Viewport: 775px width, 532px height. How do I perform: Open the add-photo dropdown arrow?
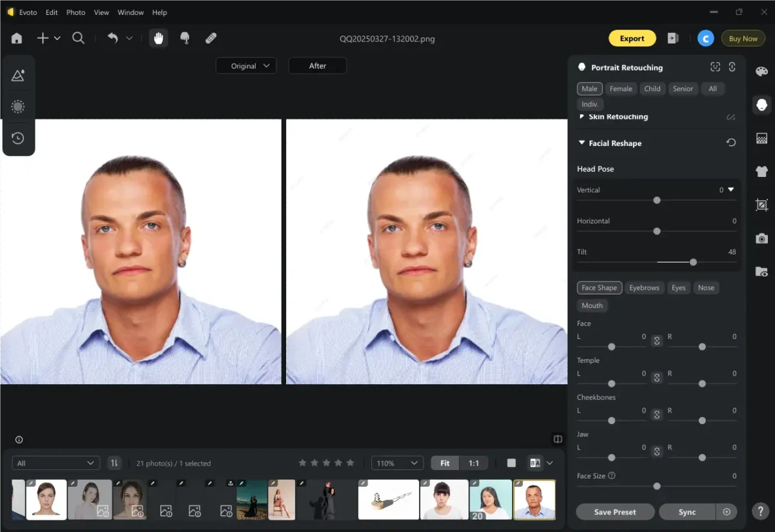coord(57,39)
